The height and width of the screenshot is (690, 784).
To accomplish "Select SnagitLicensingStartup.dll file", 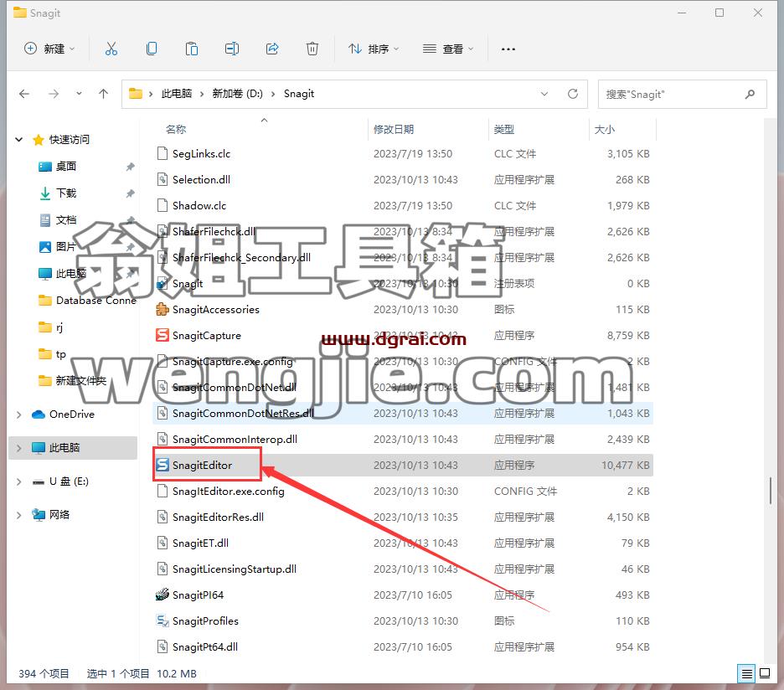I will pyautogui.click(x=403, y=569).
